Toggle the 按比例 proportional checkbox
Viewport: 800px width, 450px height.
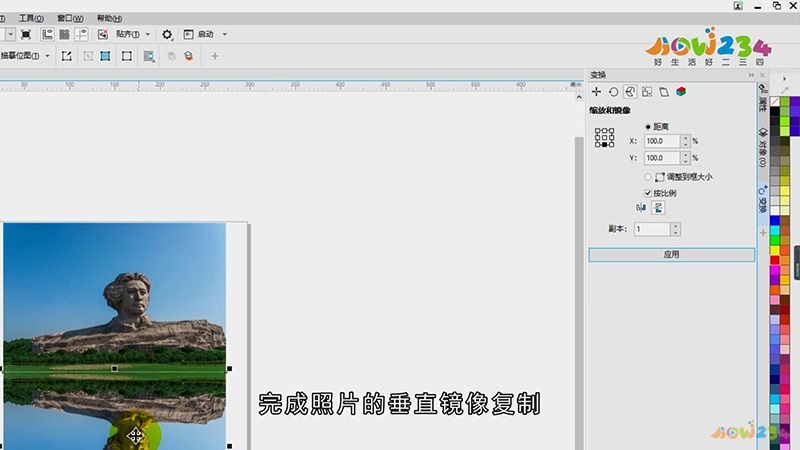pyautogui.click(x=648, y=193)
